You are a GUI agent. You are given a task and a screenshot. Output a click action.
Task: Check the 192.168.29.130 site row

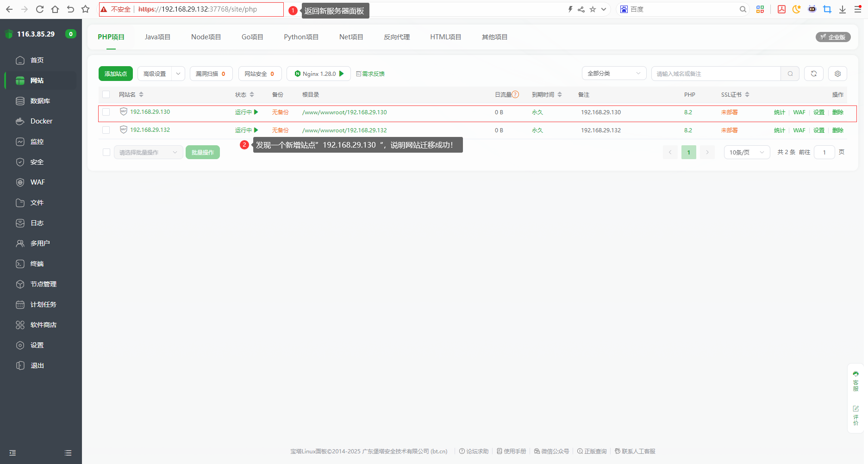(x=106, y=111)
